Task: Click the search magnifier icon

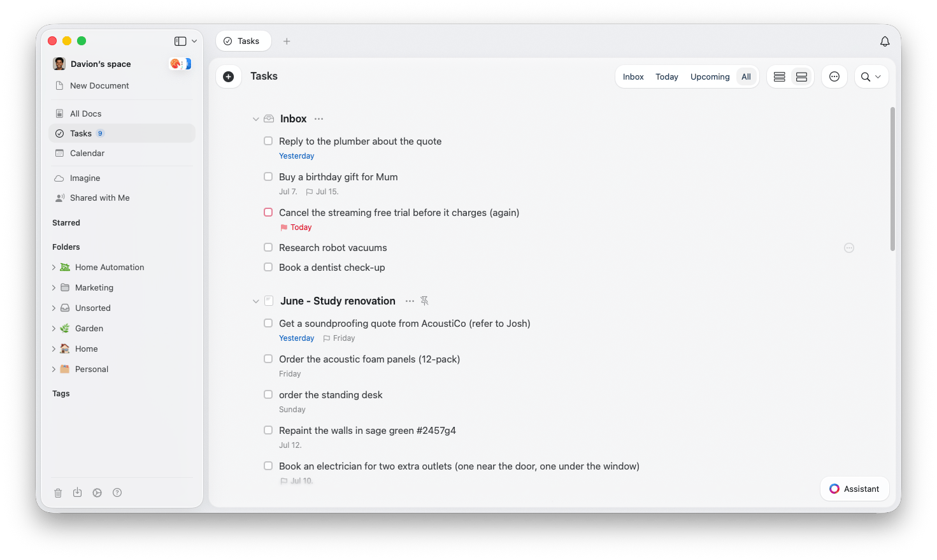Action: (x=865, y=76)
